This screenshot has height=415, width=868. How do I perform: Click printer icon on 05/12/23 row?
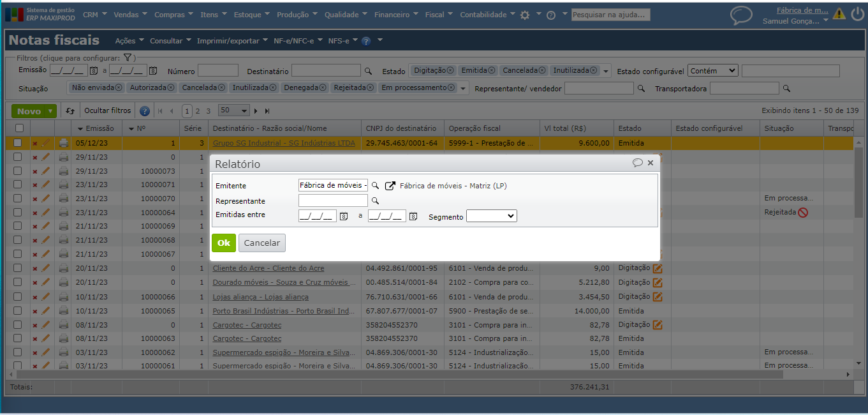(x=64, y=143)
